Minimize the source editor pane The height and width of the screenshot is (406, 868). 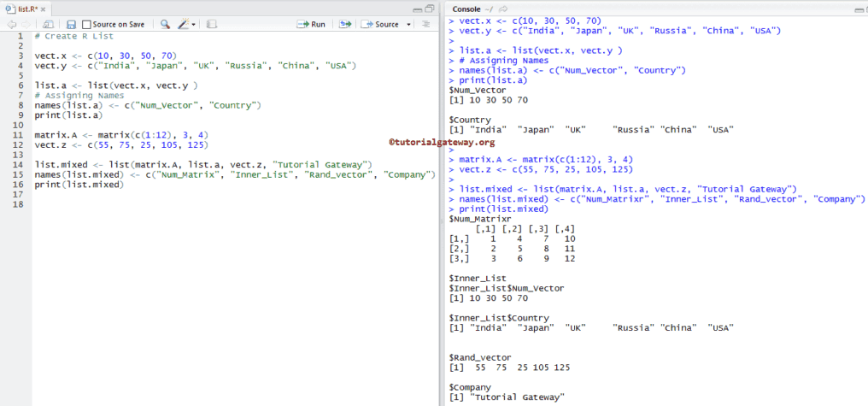pyautogui.click(x=418, y=9)
